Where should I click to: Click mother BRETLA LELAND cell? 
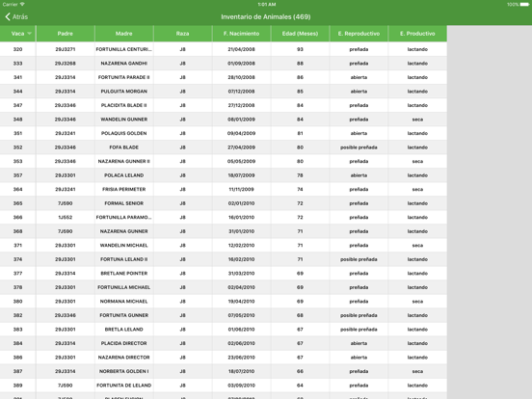123,329
